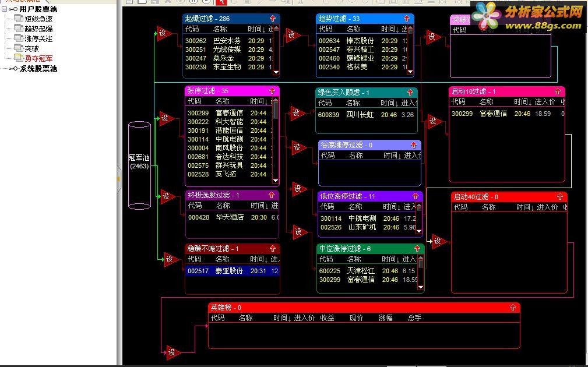Viewport: 588px width, 367px height.
Task: Click the 设 triangle feeding 起爆过滤 panel
Action: (164, 34)
